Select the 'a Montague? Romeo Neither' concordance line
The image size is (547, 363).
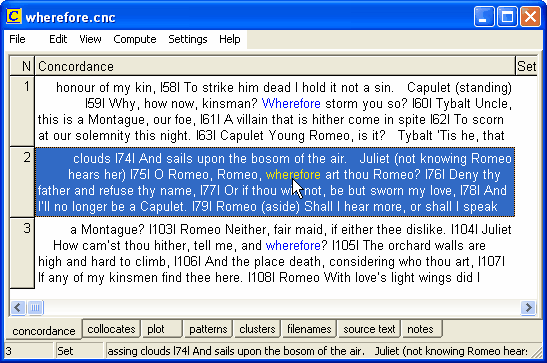275,253
